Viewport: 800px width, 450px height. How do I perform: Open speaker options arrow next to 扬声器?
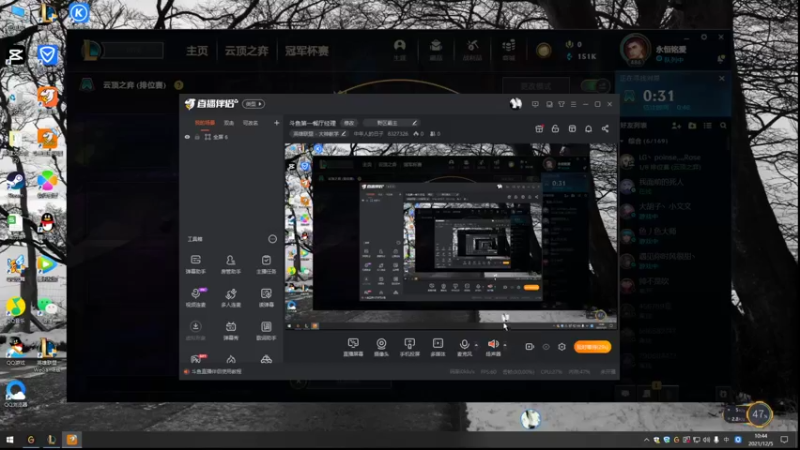tap(505, 344)
